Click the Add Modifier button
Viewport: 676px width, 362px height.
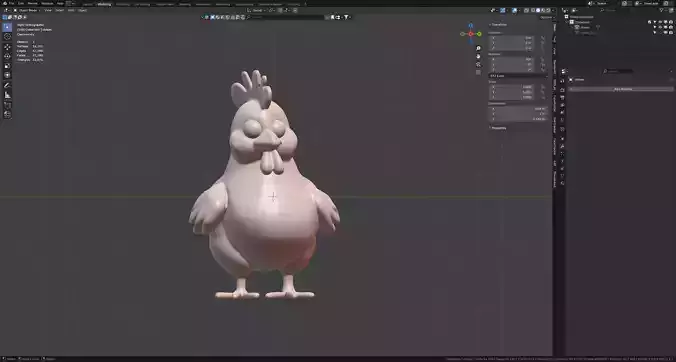tap(621, 89)
